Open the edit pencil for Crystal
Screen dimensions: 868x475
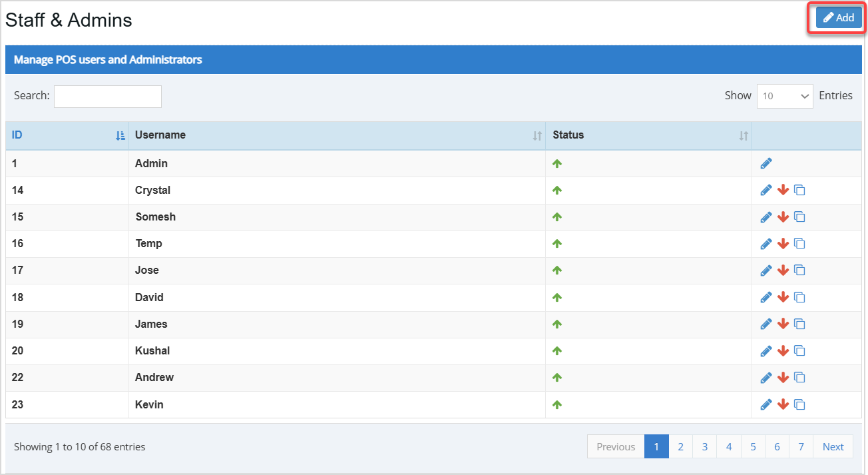pyautogui.click(x=765, y=190)
